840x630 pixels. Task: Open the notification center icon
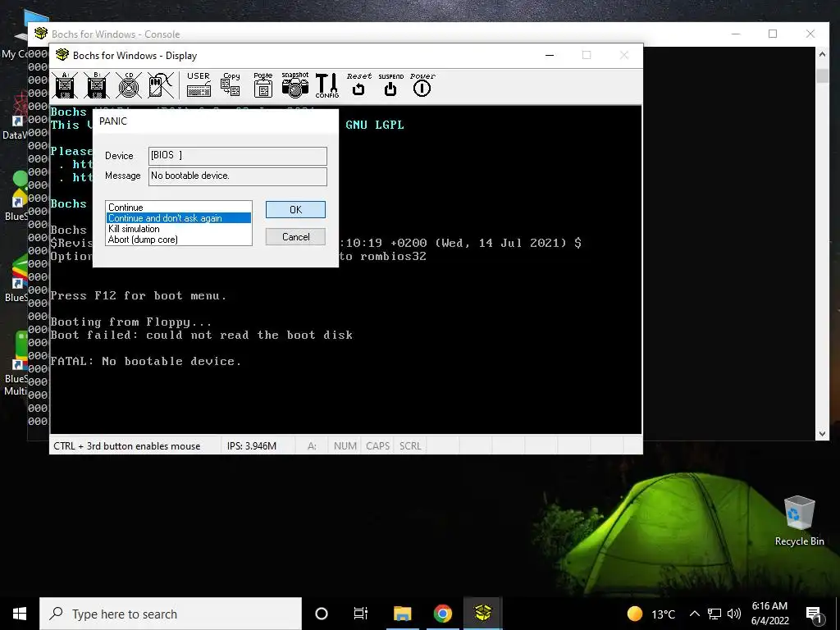pyautogui.click(x=815, y=614)
